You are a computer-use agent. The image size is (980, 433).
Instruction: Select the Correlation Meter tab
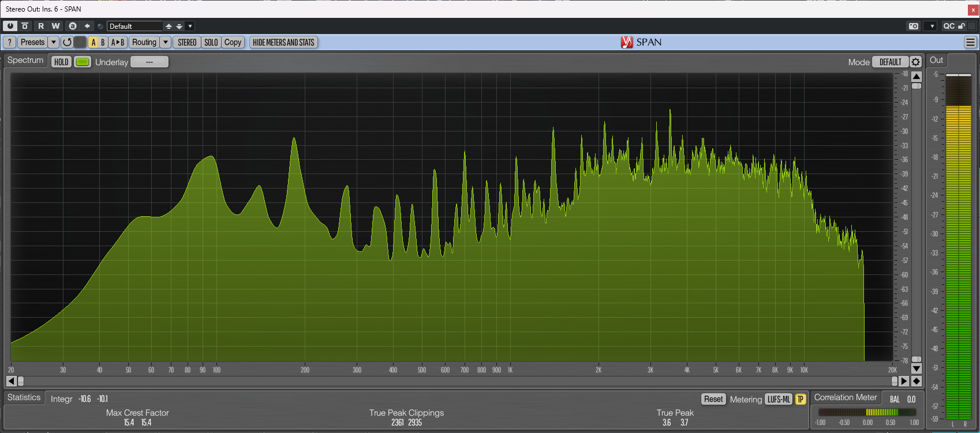[846, 398]
